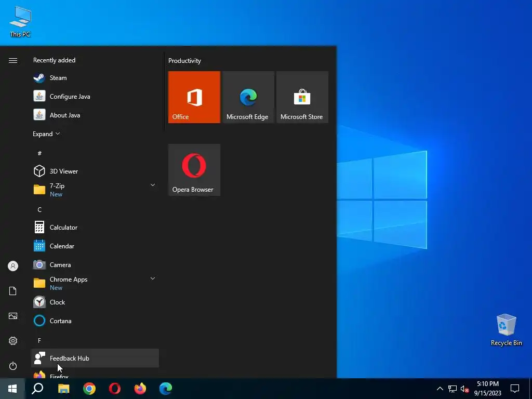
Task: Expand the Recently added list
Action: click(x=46, y=134)
